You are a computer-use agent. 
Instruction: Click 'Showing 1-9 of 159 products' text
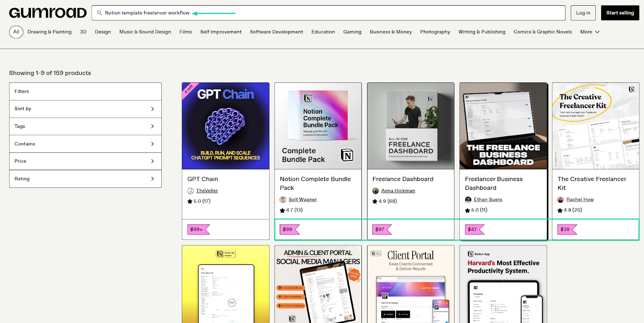pos(50,73)
